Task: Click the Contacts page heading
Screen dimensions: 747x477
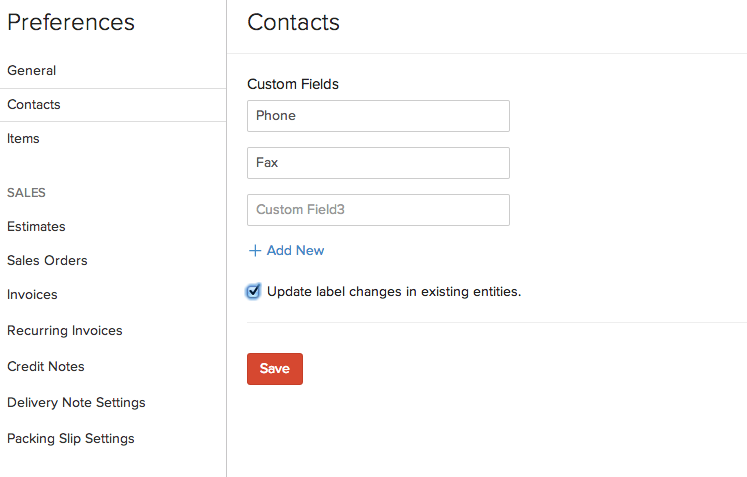Action: pyautogui.click(x=294, y=22)
